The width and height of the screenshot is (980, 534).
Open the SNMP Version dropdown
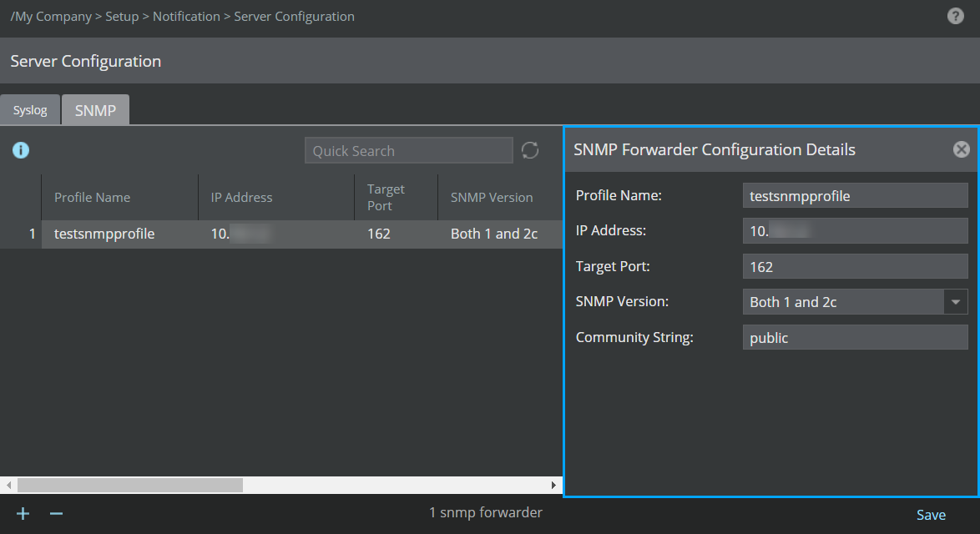pyautogui.click(x=955, y=302)
